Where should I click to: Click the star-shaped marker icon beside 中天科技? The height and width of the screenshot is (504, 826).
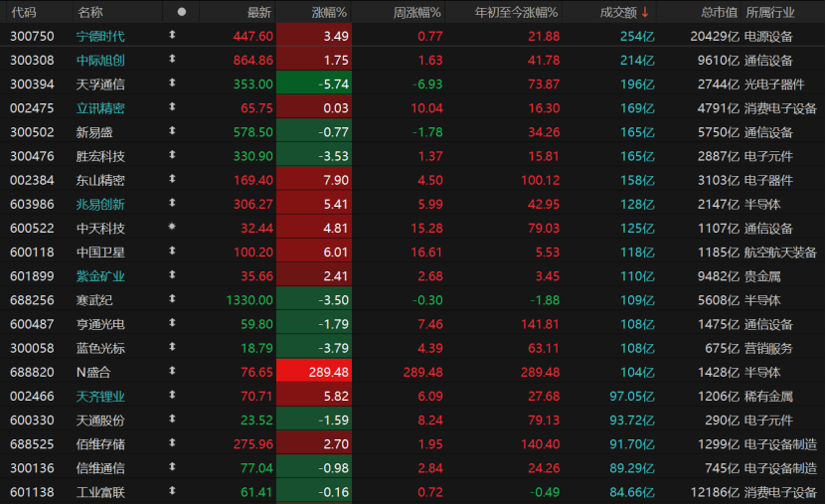coord(173,228)
